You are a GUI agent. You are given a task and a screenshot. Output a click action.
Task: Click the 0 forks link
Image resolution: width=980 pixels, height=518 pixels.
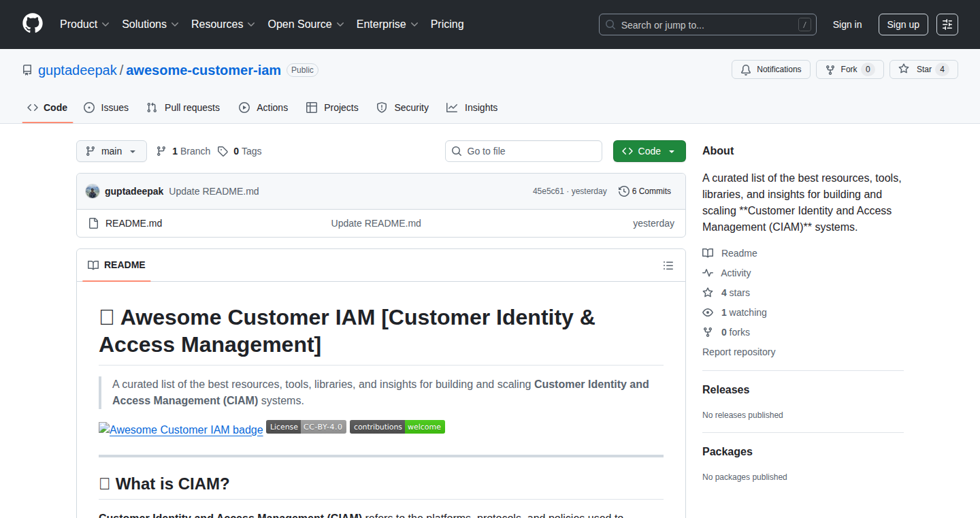tap(736, 332)
